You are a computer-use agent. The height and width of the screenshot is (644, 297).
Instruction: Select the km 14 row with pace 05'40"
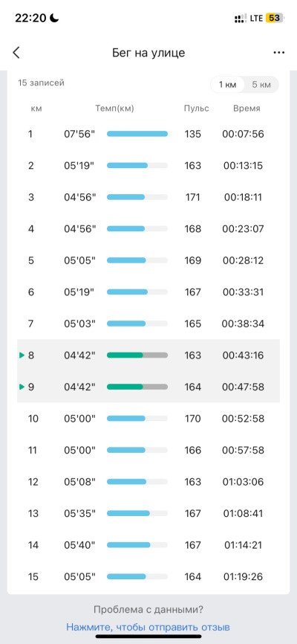coord(148,545)
